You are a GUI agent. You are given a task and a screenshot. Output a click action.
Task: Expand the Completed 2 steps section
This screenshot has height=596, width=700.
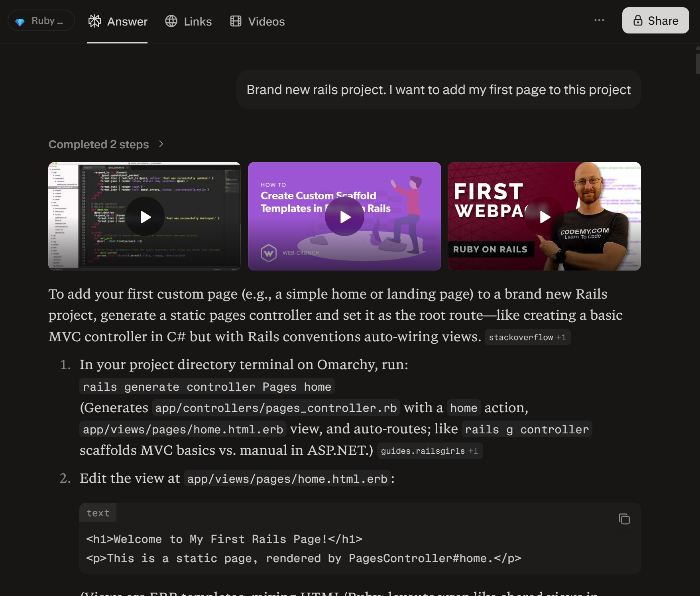(x=98, y=144)
